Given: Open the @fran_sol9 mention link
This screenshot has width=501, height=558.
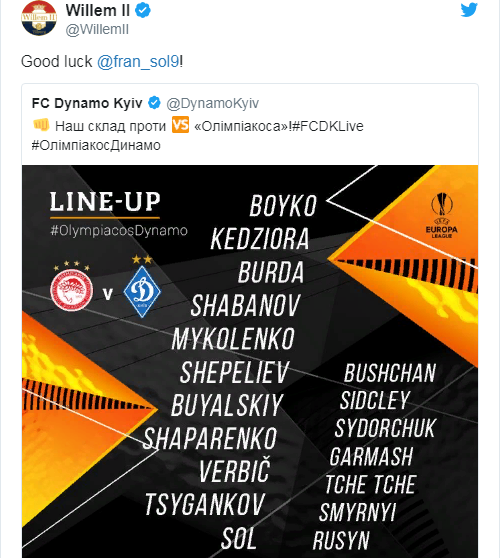Looking at the screenshot, I should tap(138, 61).
